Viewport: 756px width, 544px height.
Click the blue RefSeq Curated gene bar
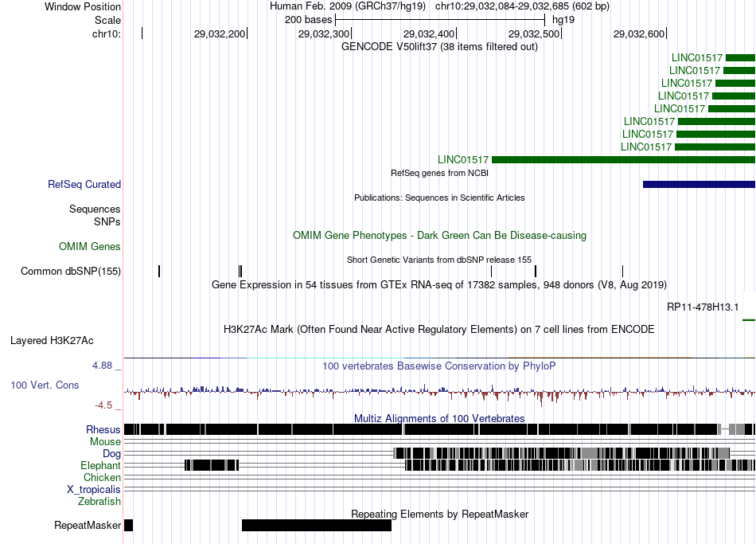pos(699,185)
